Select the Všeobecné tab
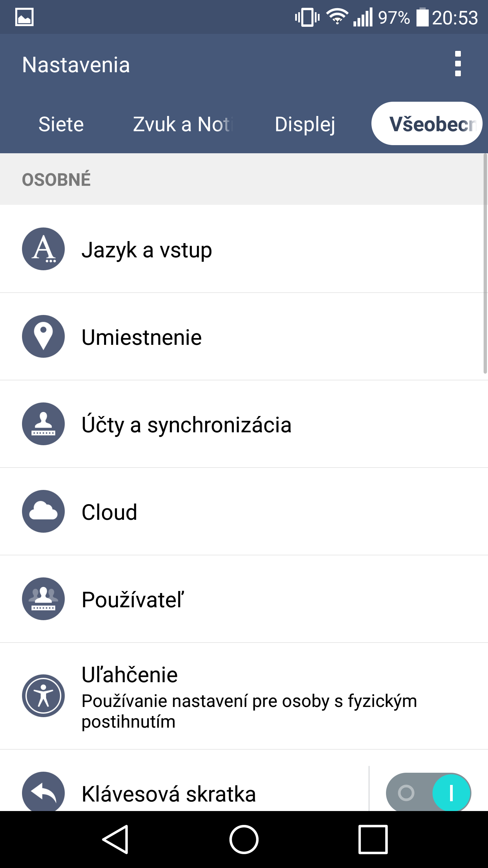Screen dimensions: 488x868 click(427, 124)
